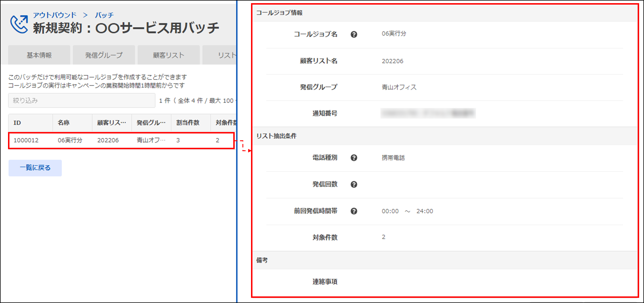The width and height of the screenshot is (644, 303).
Task: Follow the アウトバウンド breadcrumb link
Action: coord(55,15)
